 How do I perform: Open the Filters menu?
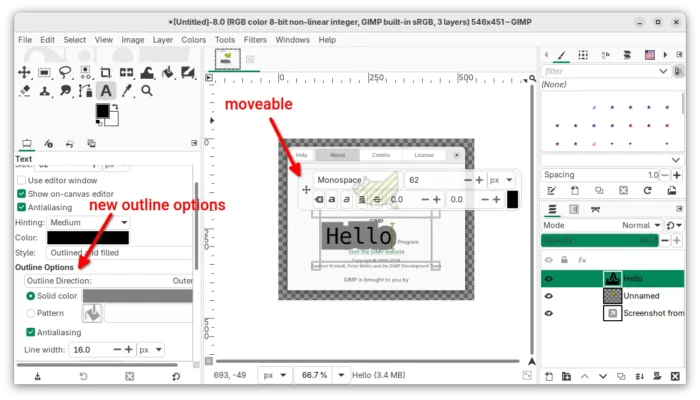click(255, 40)
